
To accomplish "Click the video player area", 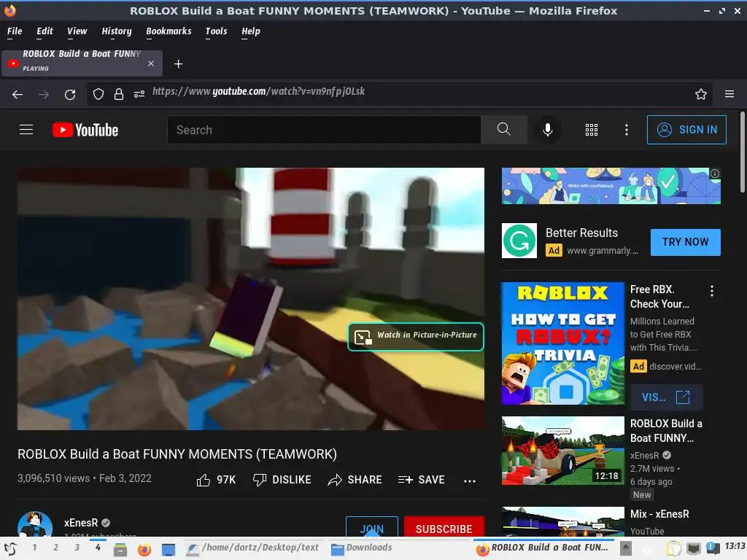I will (x=251, y=298).
